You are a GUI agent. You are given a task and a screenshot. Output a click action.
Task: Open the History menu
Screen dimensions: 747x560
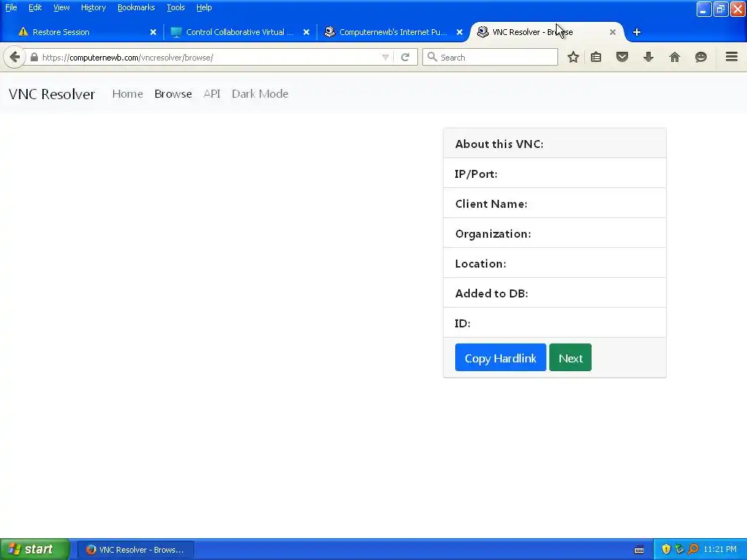click(93, 7)
